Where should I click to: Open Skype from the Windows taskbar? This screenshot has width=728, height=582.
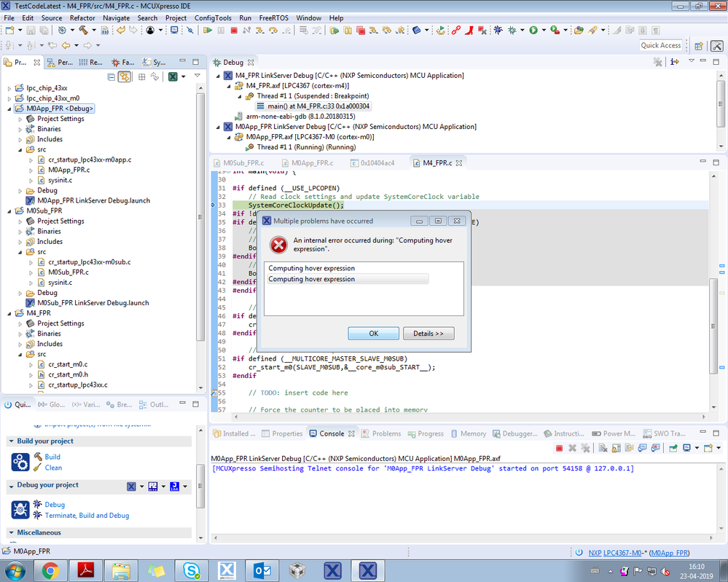click(191, 571)
